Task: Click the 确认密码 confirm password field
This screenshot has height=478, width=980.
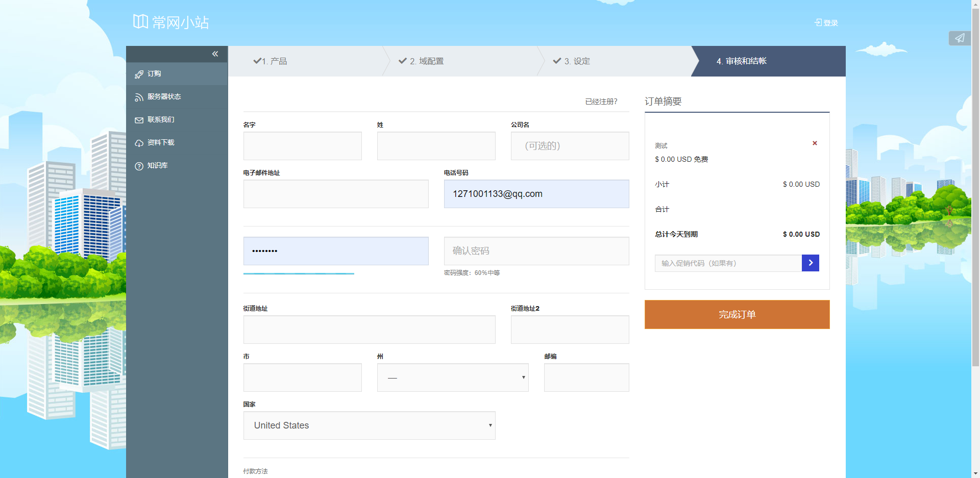Action: click(x=536, y=250)
